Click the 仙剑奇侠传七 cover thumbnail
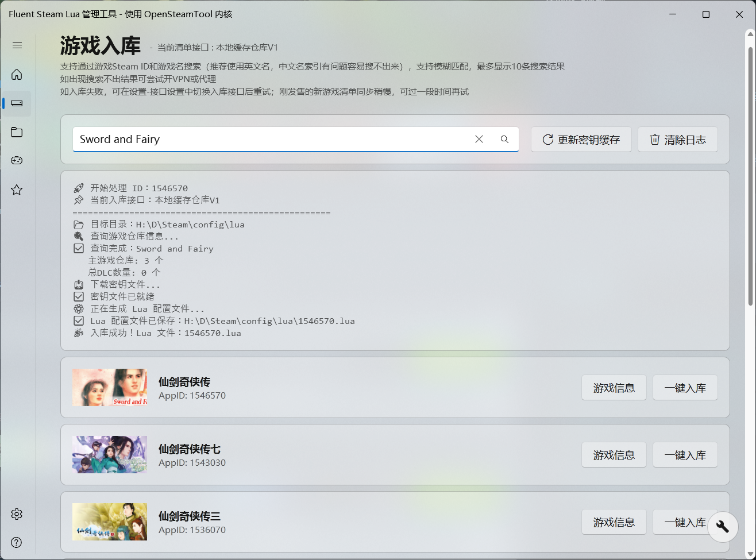Viewport: 756px width, 560px height. click(110, 455)
